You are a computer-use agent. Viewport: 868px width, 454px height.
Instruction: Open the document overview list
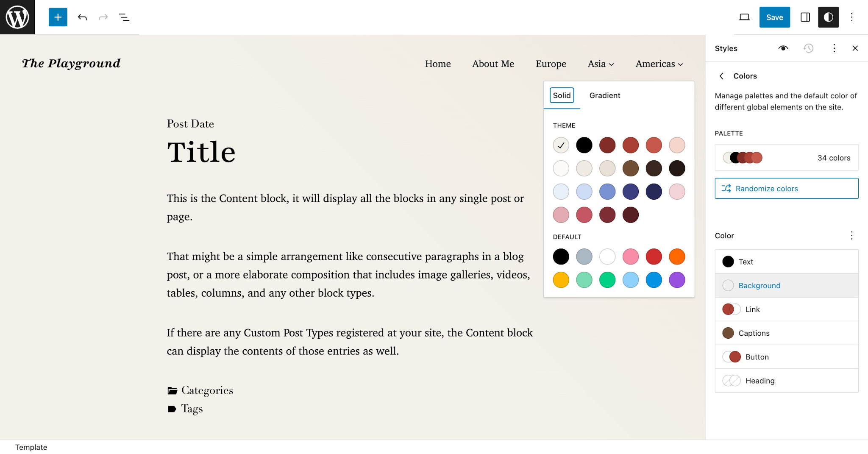124,17
